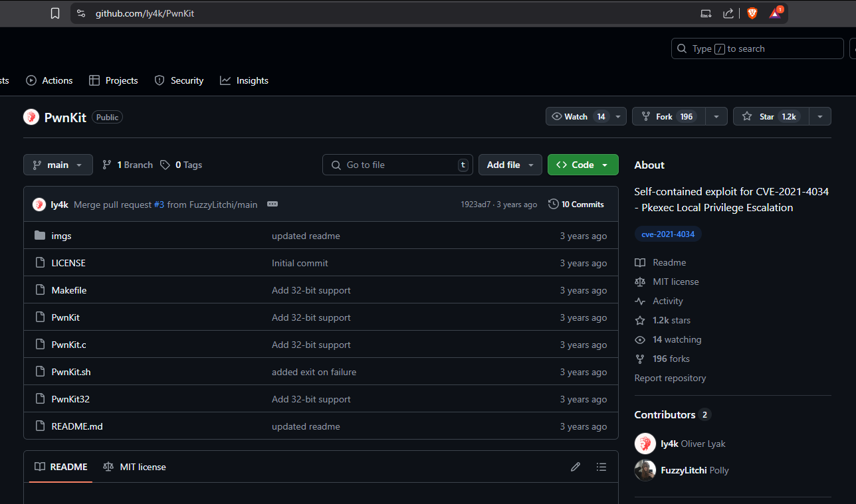The height and width of the screenshot is (504, 856).
Task: Open the main branch dropdown
Action: click(58, 165)
